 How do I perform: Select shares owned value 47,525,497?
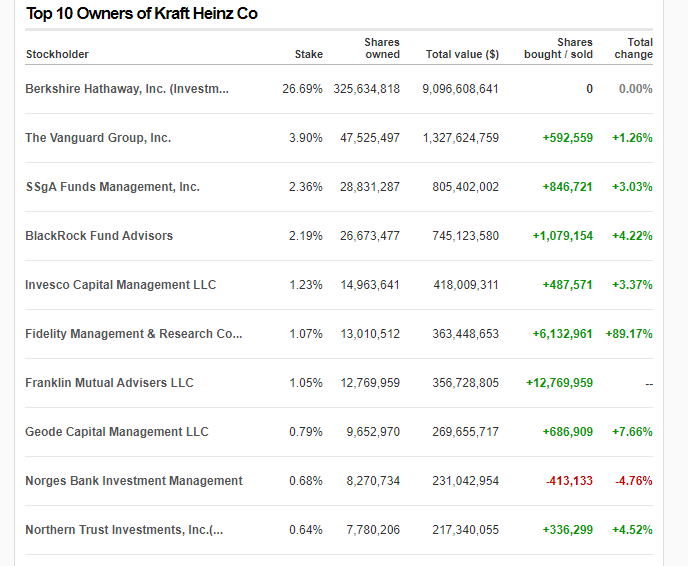click(370, 138)
